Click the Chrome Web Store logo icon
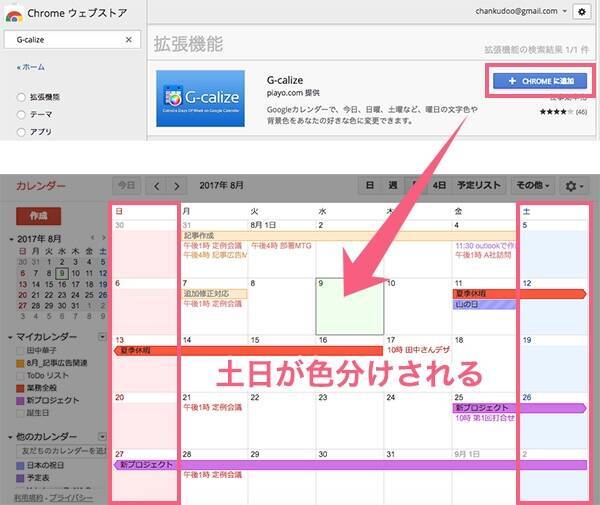 pyautogui.click(x=14, y=15)
